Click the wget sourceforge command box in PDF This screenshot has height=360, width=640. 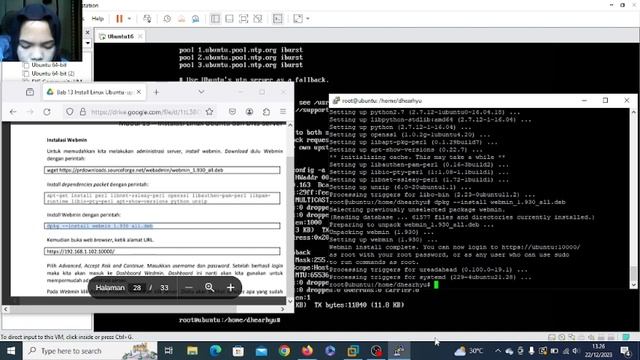pos(162,170)
